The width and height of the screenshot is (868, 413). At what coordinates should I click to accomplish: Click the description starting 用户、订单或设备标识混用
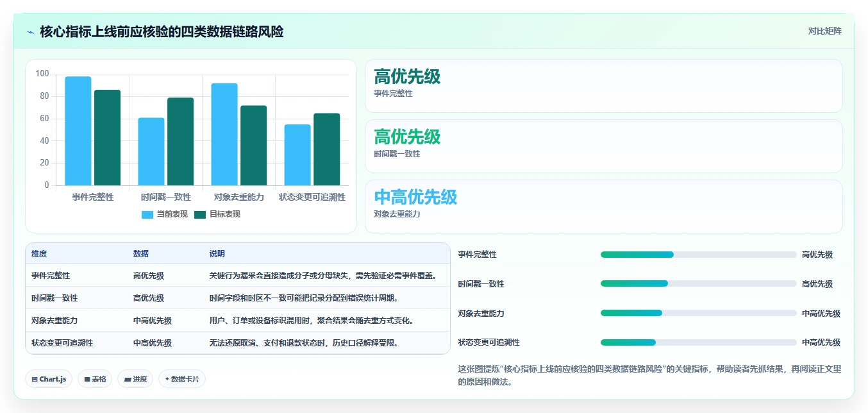312,321
